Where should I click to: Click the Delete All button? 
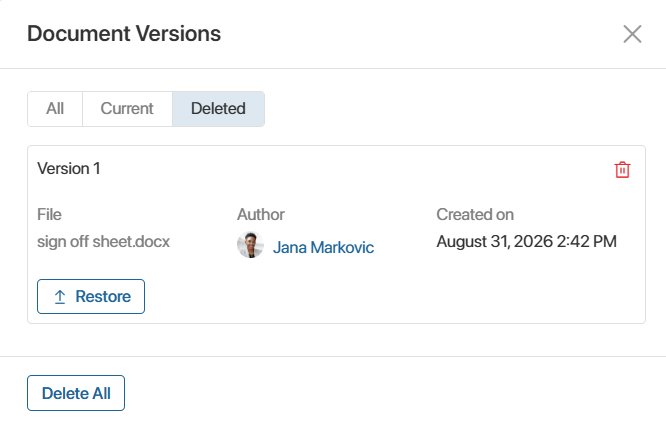[x=76, y=393]
